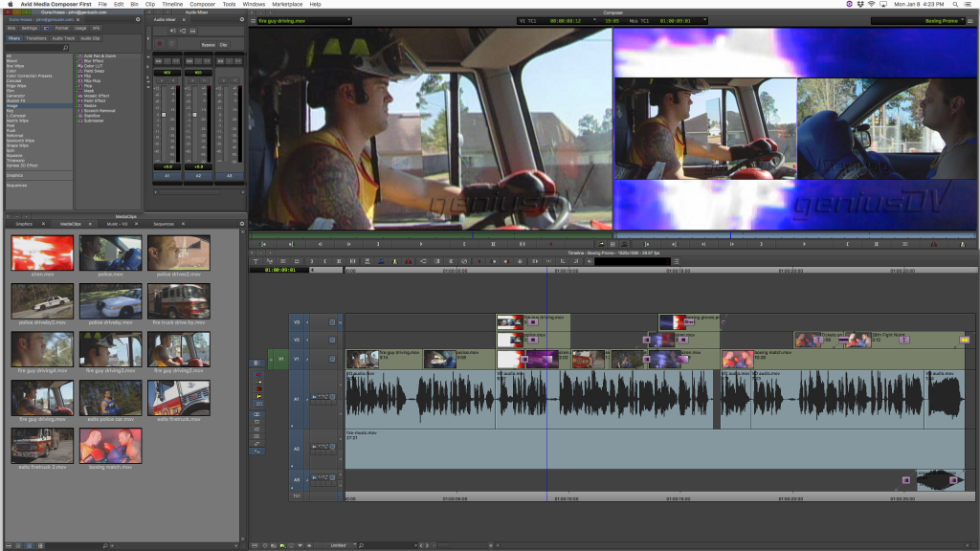The image size is (980, 551).
Task: Open the Untitled timeline view dropdown
Action: pos(341,545)
